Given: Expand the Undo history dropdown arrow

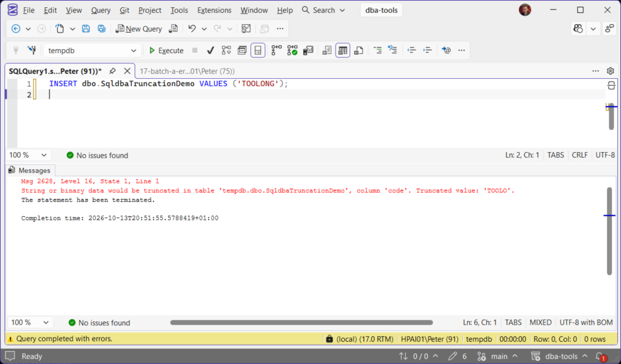Looking at the screenshot, I should coord(204,29).
